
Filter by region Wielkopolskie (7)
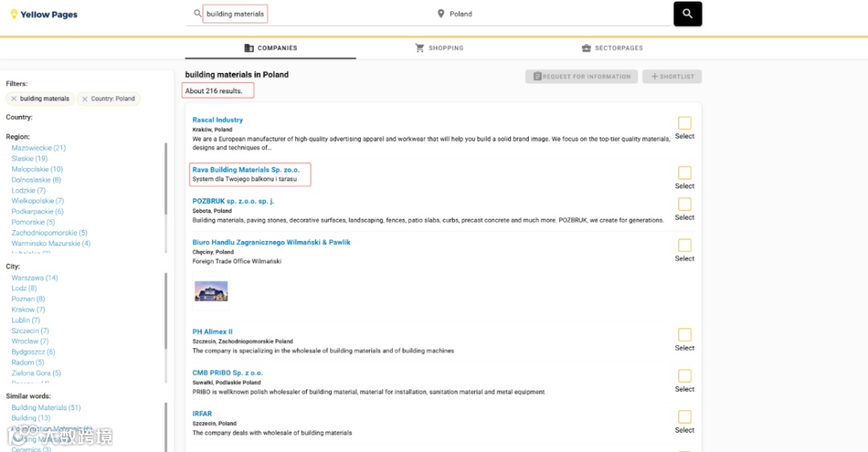click(x=38, y=200)
